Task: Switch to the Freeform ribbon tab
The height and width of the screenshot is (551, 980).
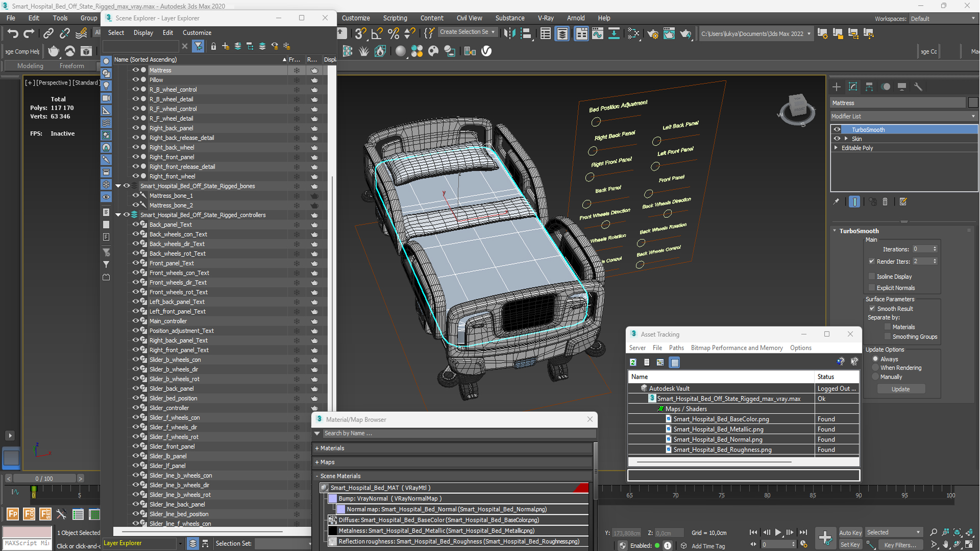Action: 71,66
